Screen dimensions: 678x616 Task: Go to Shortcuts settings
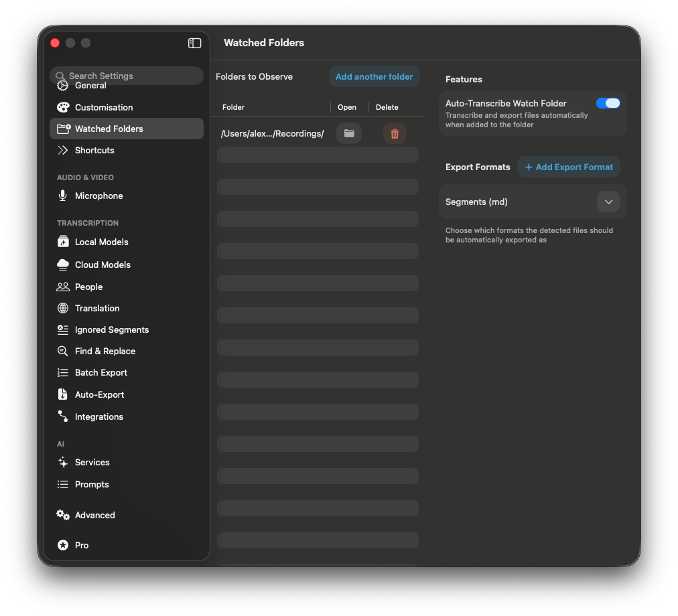(94, 150)
